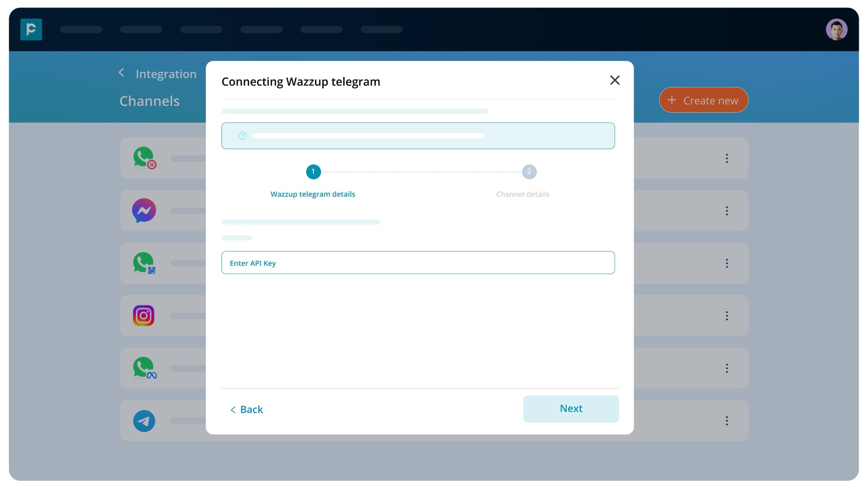Viewport: 868px width, 489px height.
Task: Go Back in the connection dialog
Action: 246,409
